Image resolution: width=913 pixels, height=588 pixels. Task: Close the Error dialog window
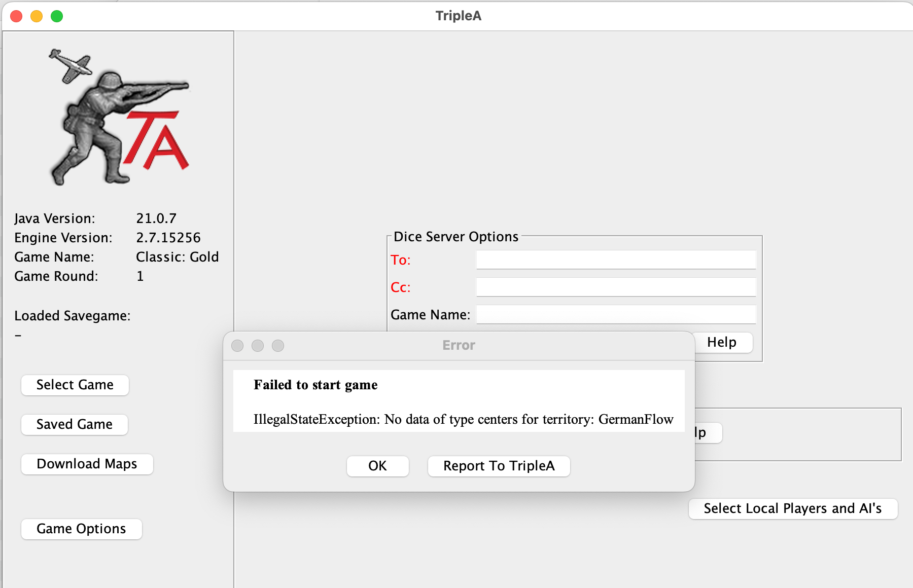click(237, 345)
